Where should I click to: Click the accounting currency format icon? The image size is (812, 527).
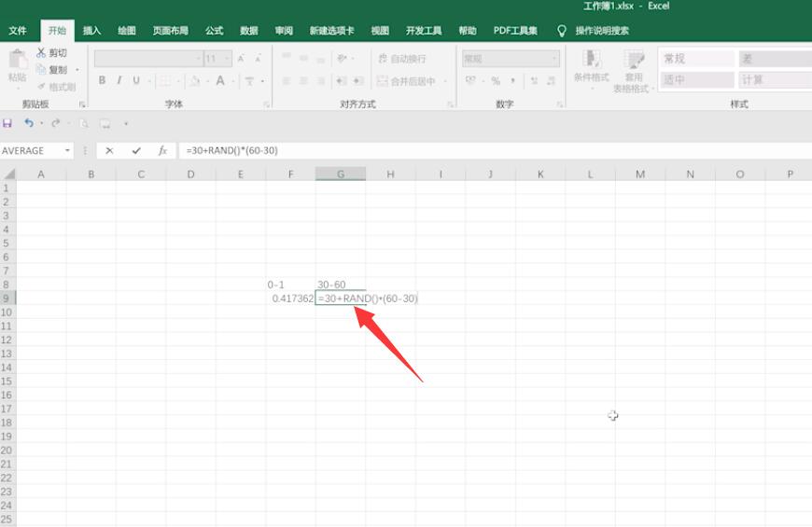coord(470,81)
